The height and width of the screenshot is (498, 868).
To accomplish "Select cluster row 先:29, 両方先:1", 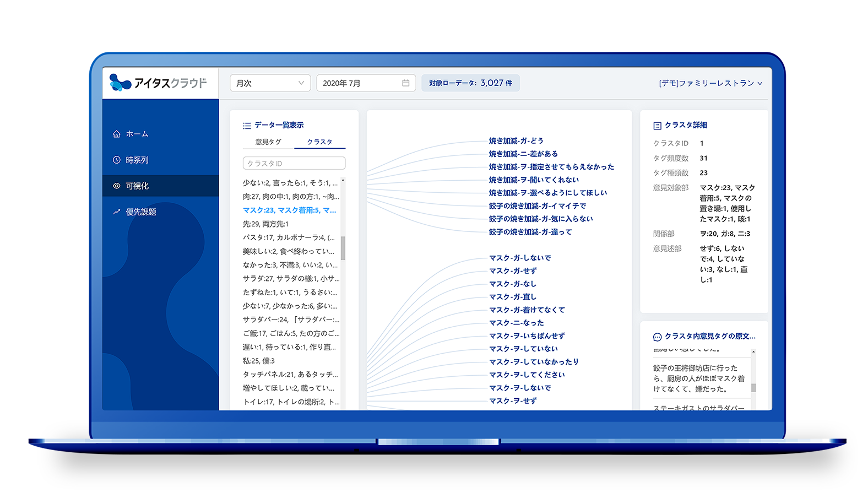I will (x=265, y=224).
